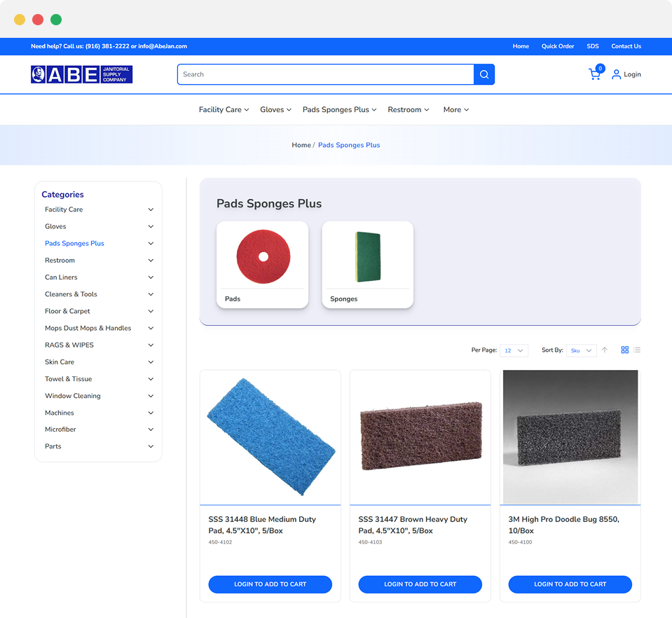Open the Sort By dropdown

click(582, 350)
